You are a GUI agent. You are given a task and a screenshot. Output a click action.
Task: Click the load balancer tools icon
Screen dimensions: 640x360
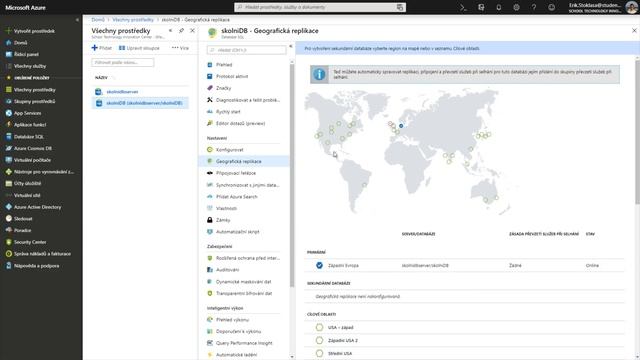coord(9,172)
